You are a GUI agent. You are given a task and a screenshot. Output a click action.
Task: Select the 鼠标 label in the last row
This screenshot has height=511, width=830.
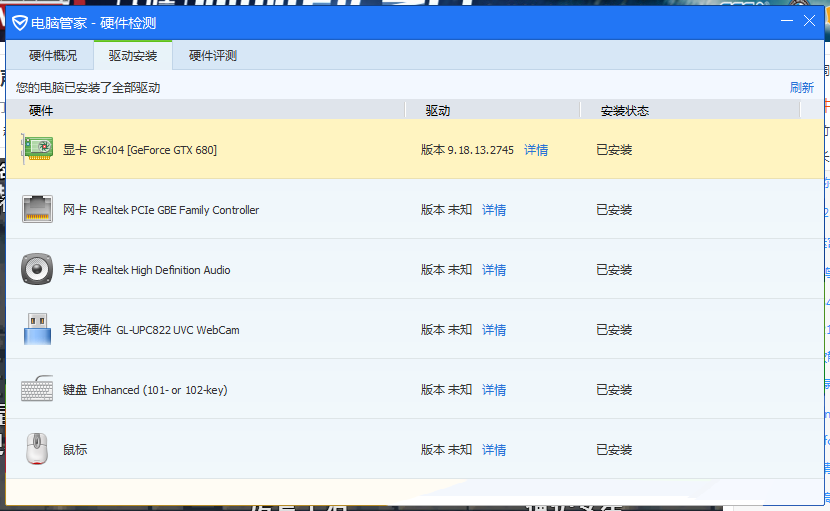tap(75, 450)
